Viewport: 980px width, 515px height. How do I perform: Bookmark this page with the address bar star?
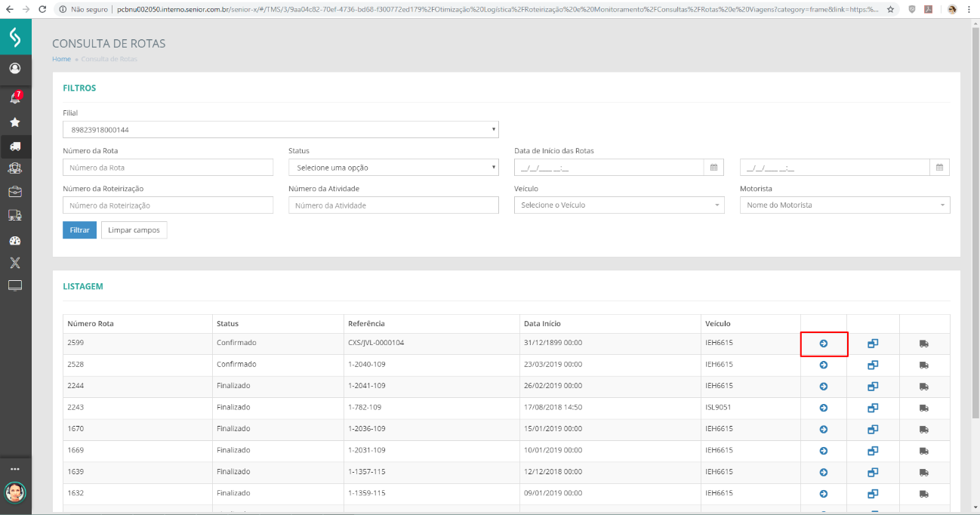(x=891, y=10)
